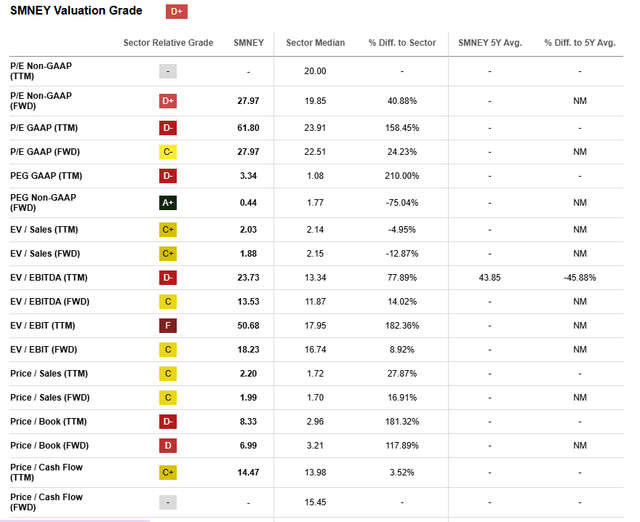Image resolution: width=640 pixels, height=522 pixels.
Task: Click the C- grade badge for P/E GAAP (FWD)
Action: click(168, 151)
